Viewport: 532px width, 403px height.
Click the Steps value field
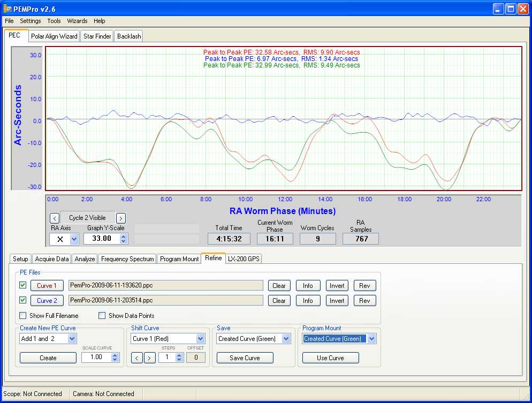pos(167,357)
